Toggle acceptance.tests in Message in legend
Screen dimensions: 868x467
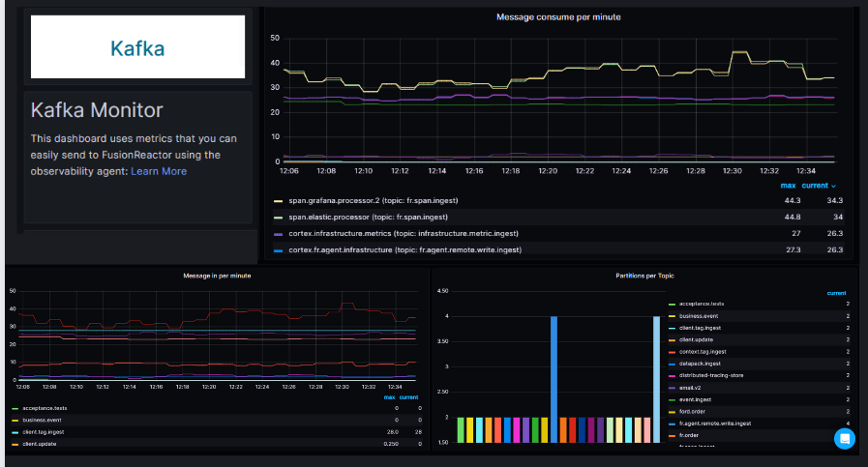coord(45,408)
